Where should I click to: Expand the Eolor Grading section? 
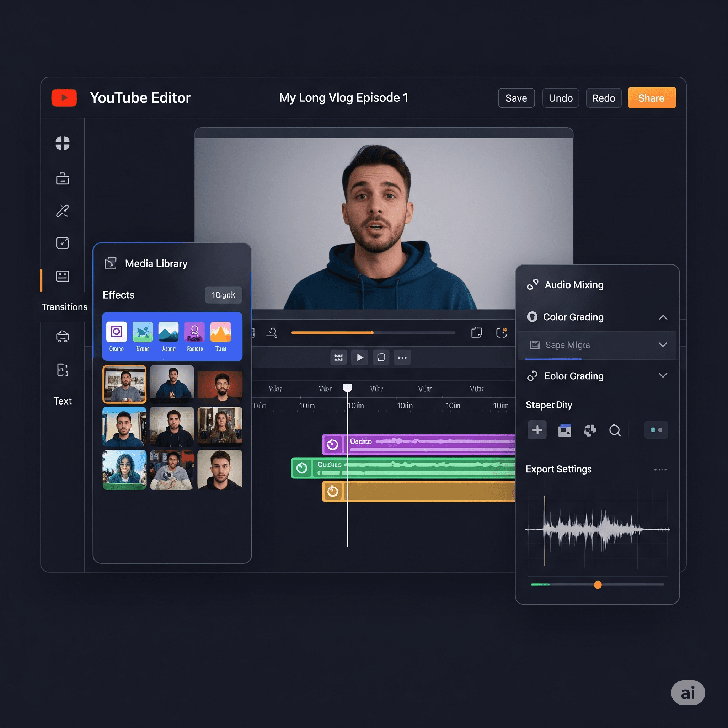click(x=663, y=375)
